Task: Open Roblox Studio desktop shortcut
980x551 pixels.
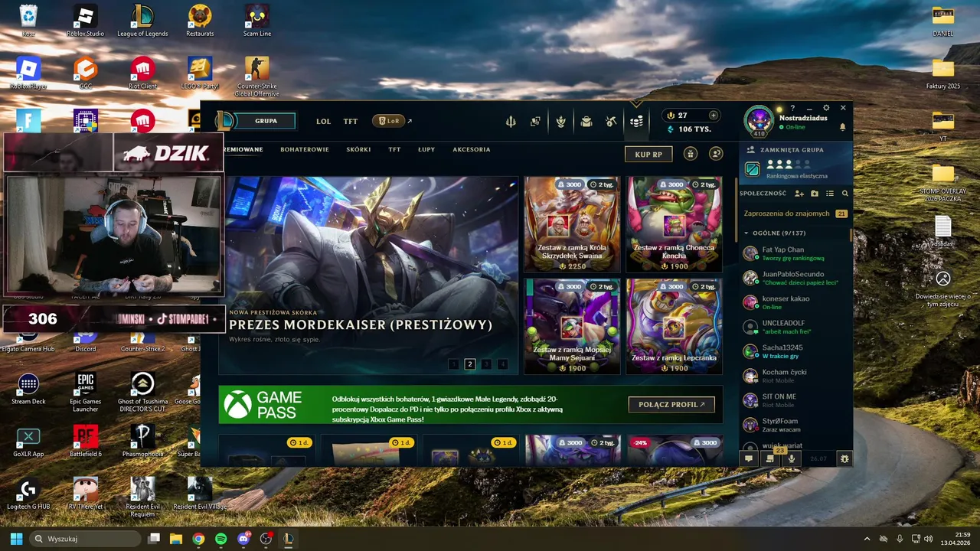Action: click(85, 21)
